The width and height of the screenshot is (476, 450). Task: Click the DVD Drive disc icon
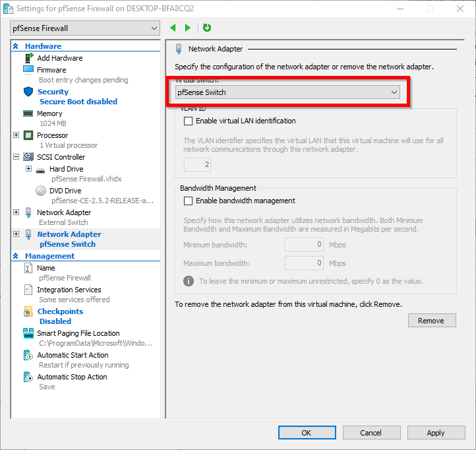point(41,191)
